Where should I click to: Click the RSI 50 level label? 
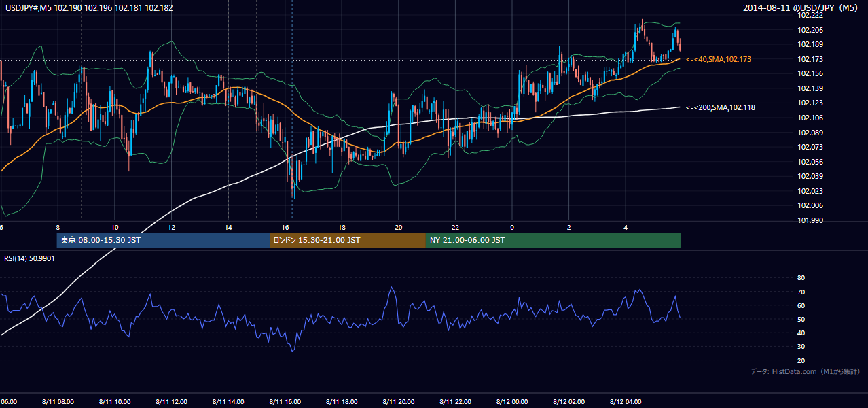coord(801,319)
